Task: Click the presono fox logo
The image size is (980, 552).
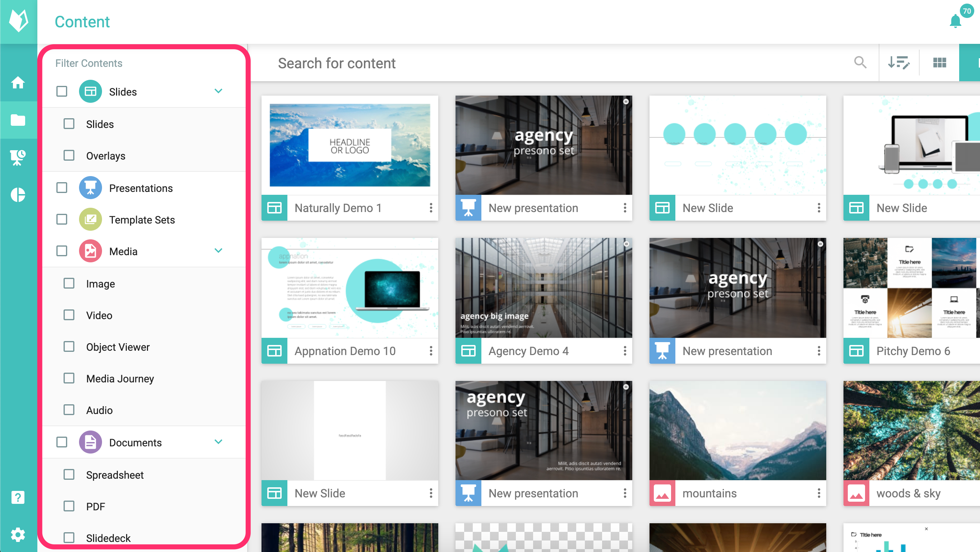Action: coord(18,21)
